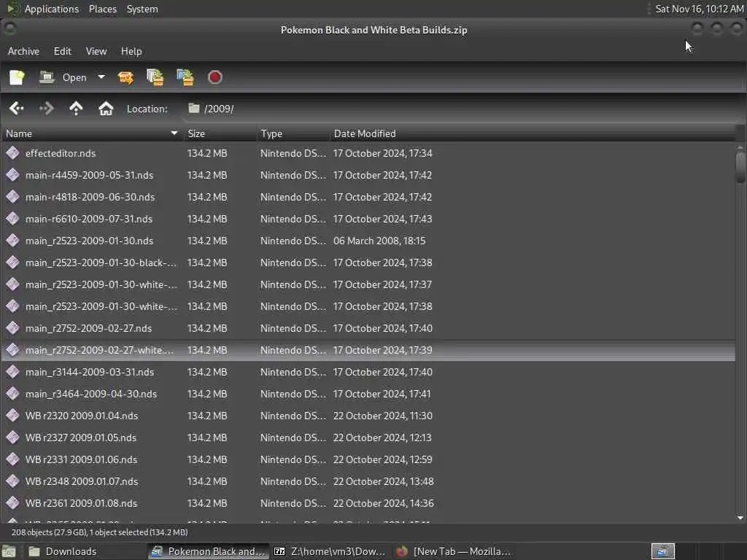Screen dimensions: 747x560
Task: Click the window menu icon at title bar left
Action: (x=10, y=29)
